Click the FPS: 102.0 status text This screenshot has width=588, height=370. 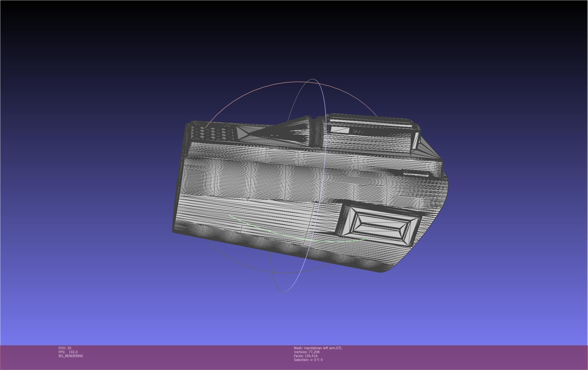coord(68,352)
